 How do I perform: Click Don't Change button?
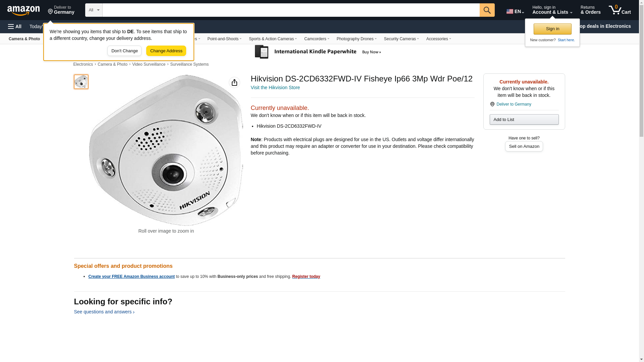[x=124, y=51]
